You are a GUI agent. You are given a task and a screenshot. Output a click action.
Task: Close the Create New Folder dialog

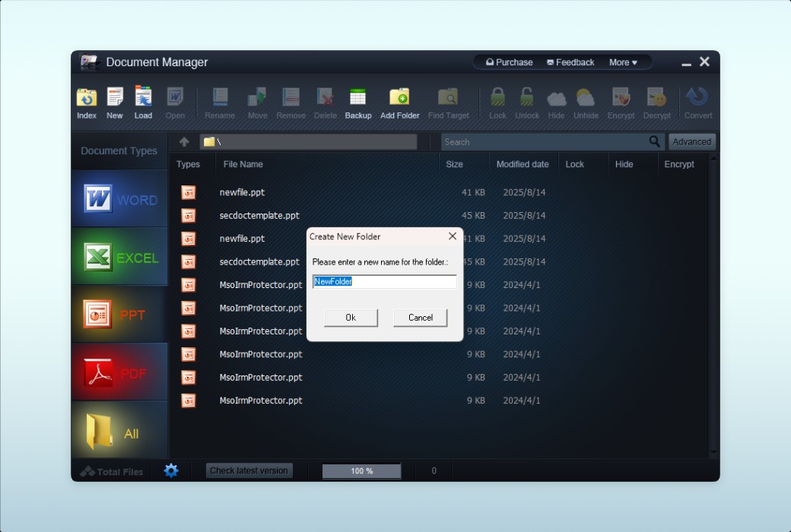point(453,236)
